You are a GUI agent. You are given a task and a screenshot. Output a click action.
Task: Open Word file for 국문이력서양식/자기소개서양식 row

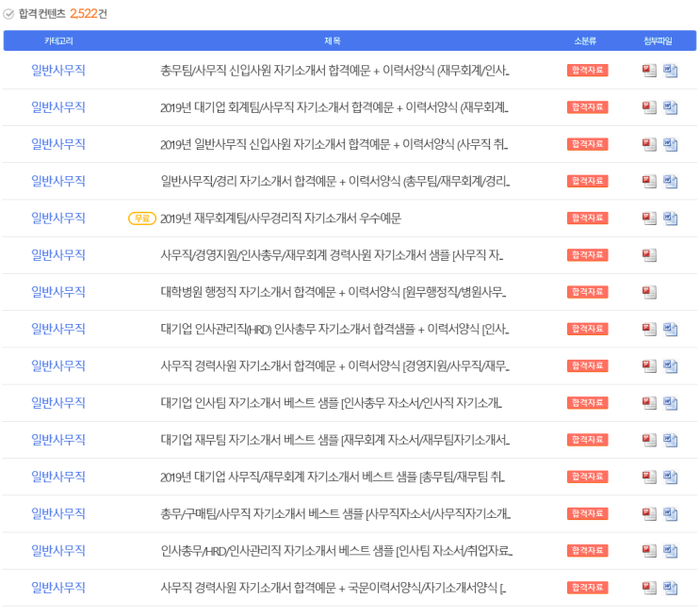click(x=670, y=589)
